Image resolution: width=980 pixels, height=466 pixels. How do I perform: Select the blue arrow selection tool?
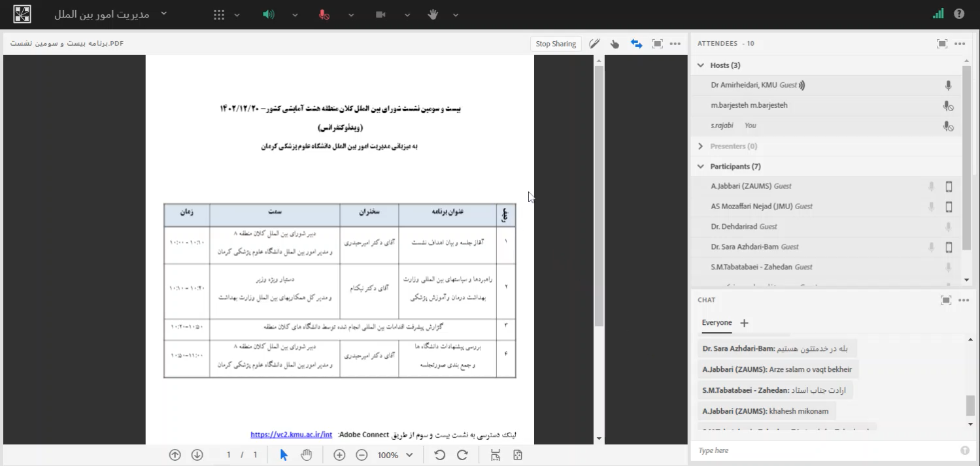click(284, 456)
